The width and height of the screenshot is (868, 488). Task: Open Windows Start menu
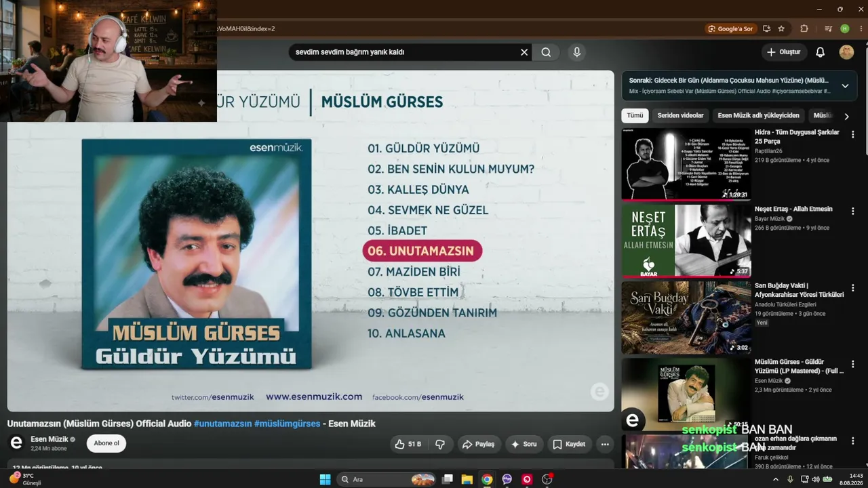coord(325,479)
